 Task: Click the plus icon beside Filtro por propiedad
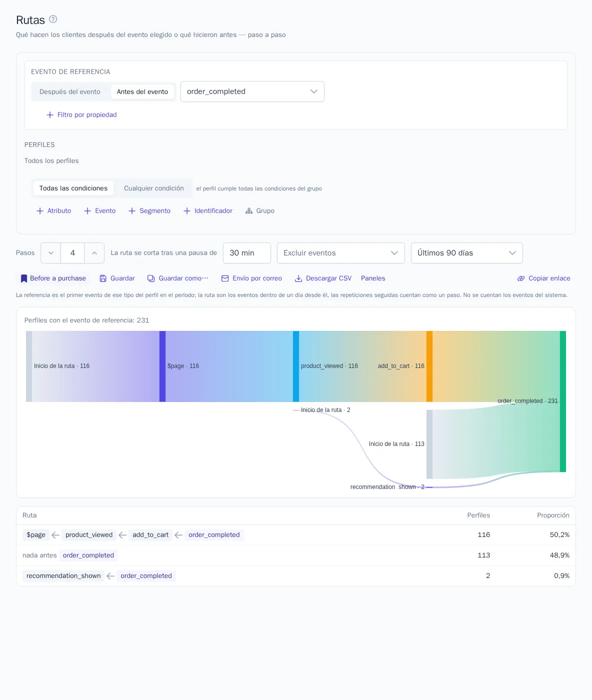[50, 115]
